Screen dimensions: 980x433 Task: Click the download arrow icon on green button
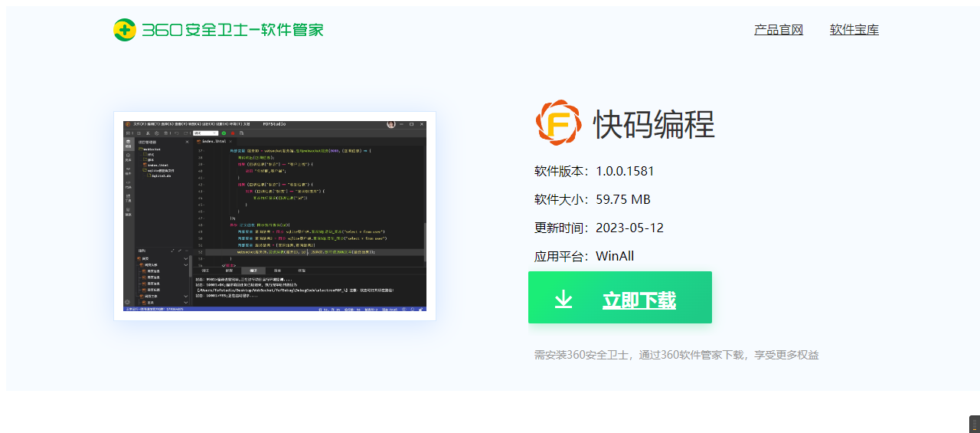[x=563, y=299]
